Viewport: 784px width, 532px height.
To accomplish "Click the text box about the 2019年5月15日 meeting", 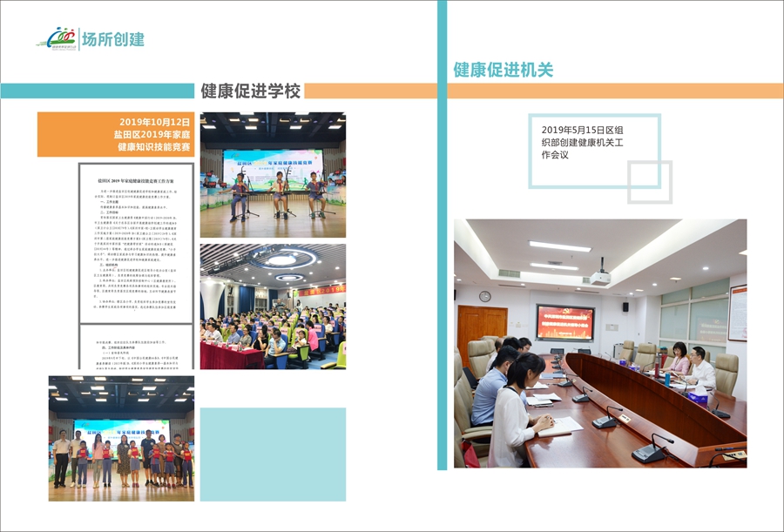I will point(593,149).
